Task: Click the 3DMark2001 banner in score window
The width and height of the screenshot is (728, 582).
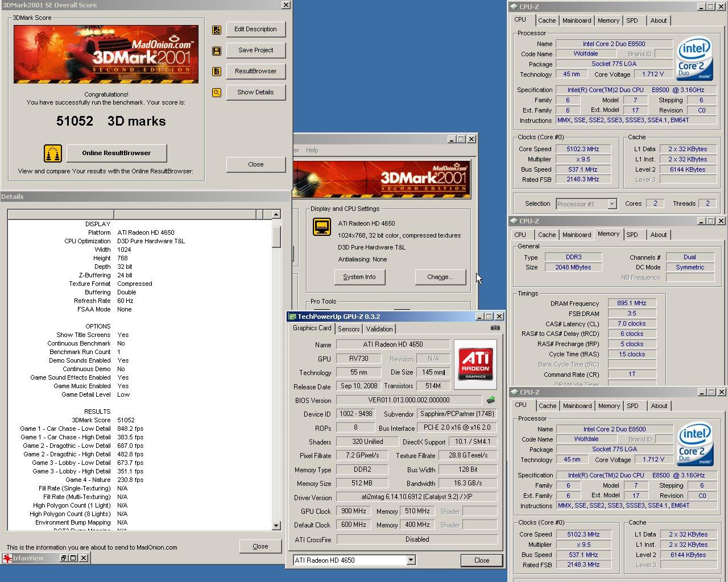Action: [106, 54]
